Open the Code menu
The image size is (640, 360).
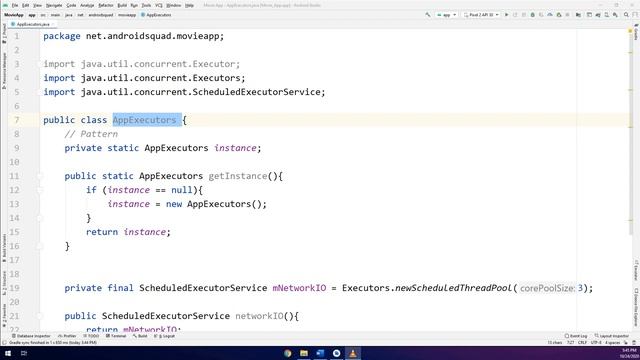(x=71, y=5)
